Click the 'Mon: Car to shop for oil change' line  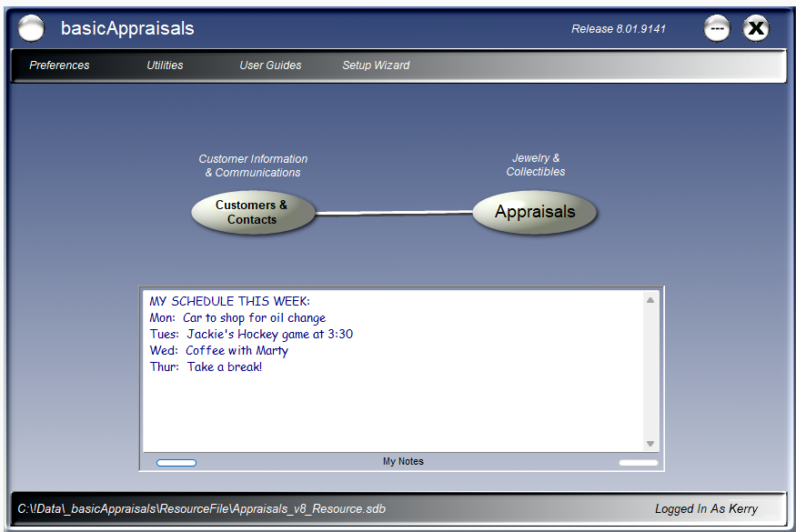click(237, 317)
